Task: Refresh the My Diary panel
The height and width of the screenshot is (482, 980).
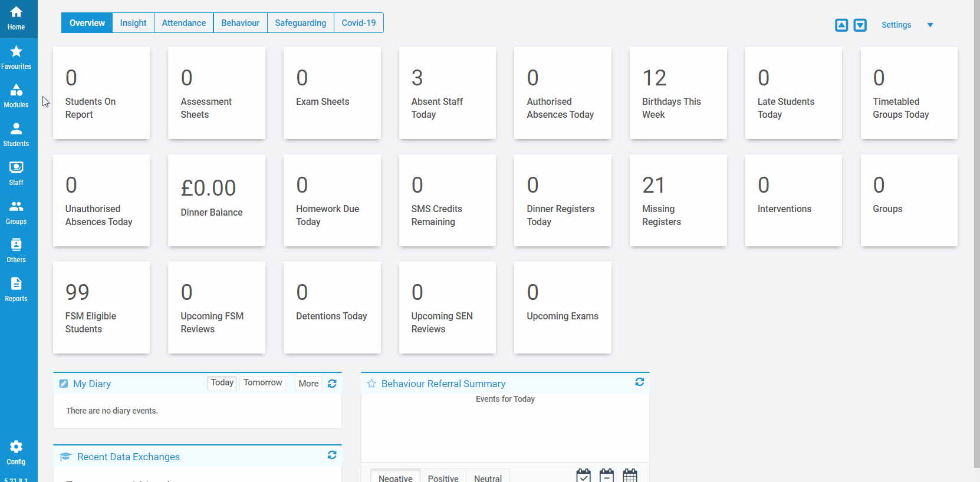Action: point(332,384)
